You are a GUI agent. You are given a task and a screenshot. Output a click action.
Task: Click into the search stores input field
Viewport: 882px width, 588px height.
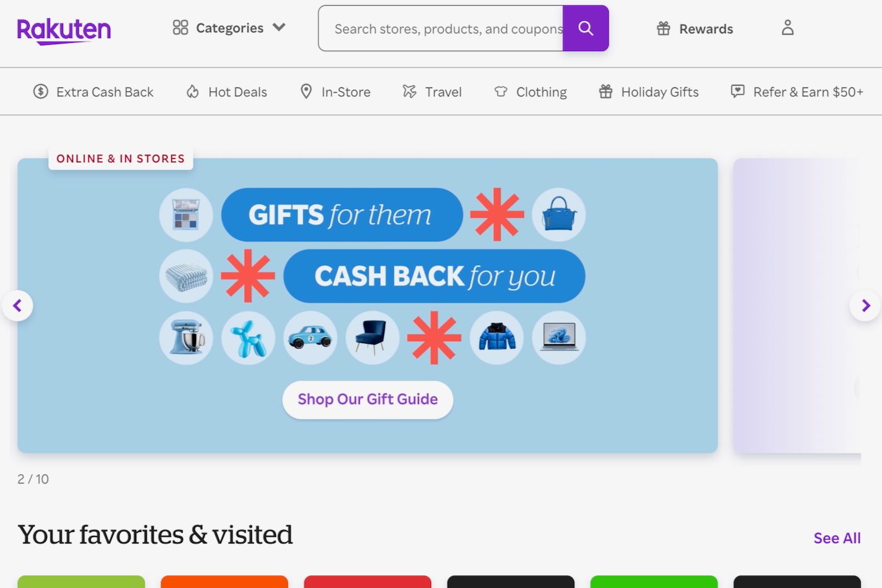[441, 28]
